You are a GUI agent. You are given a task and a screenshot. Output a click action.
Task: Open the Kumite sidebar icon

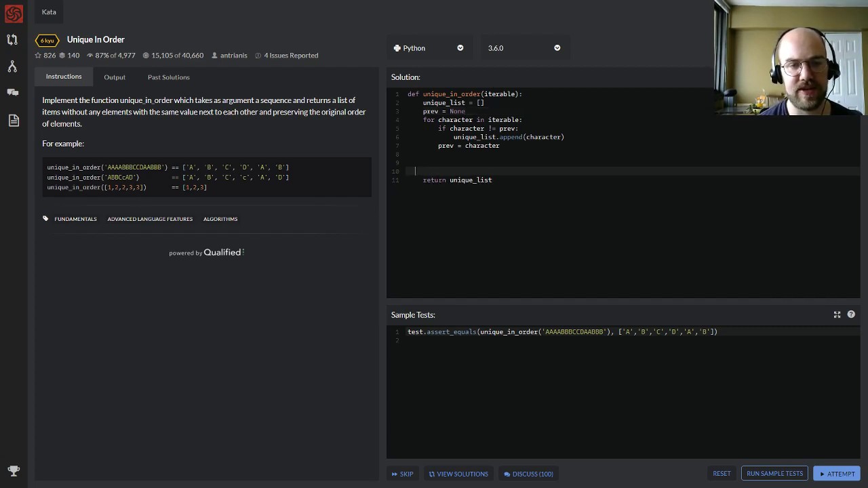[12, 66]
